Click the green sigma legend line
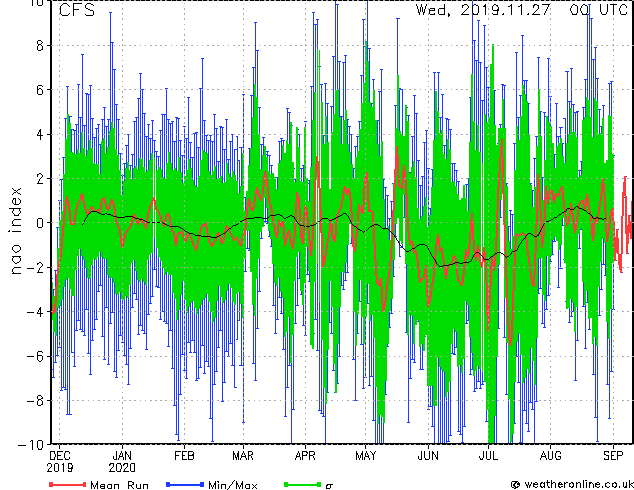Viewport: 634px width, 490px height. click(x=303, y=484)
